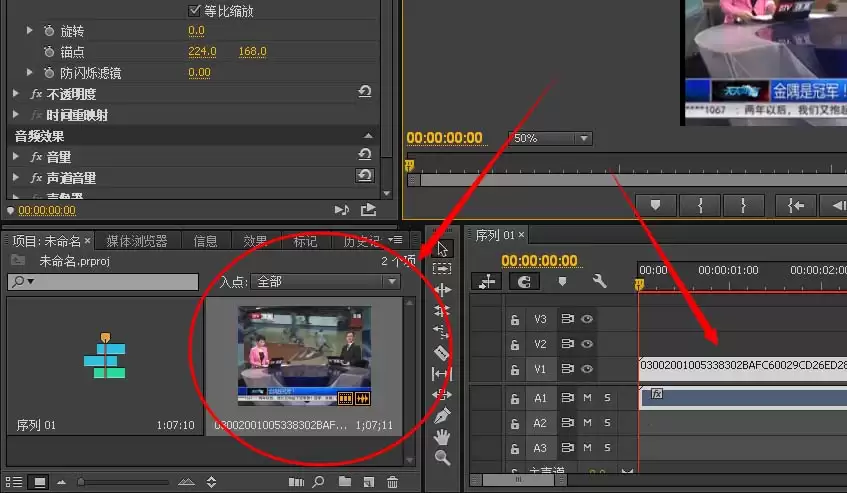Switch to 效果 tab
This screenshot has height=493, width=847.
255,241
